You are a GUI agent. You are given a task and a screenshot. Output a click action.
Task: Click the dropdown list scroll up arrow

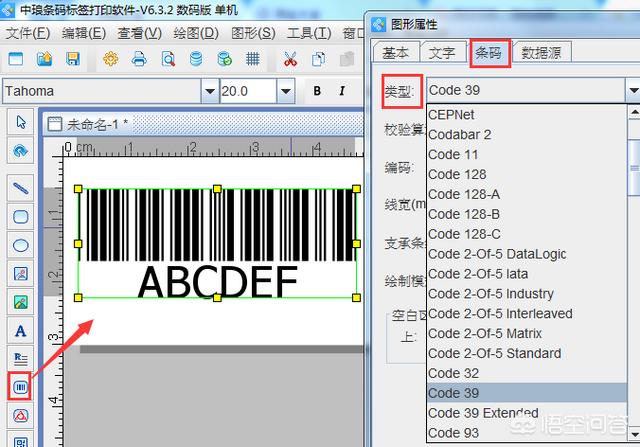(x=634, y=111)
